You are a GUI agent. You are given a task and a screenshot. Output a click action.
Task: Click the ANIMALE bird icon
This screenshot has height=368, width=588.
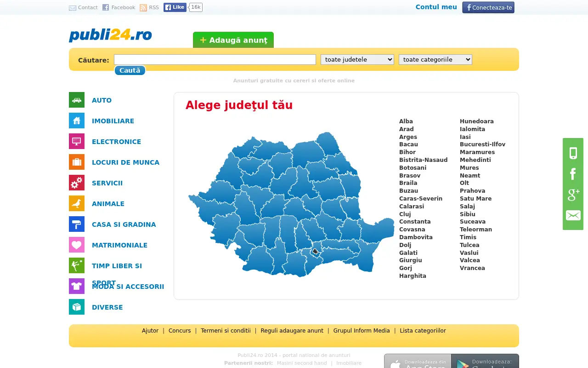click(x=77, y=203)
